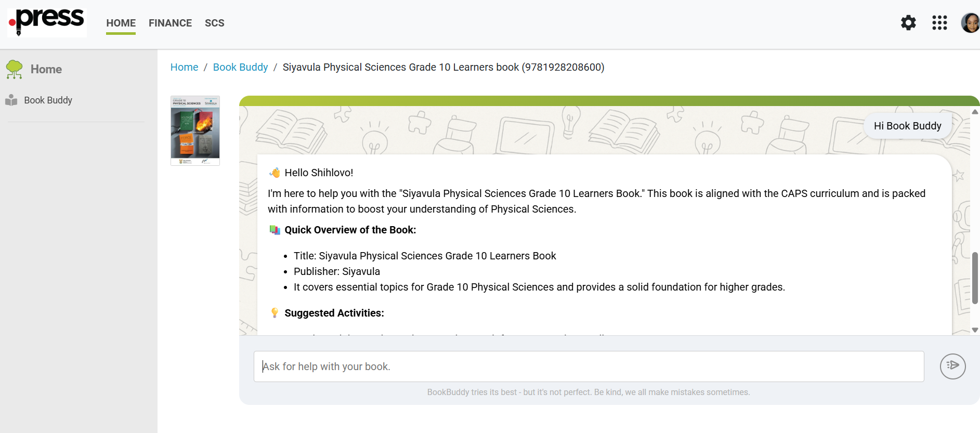
Task: Select Book Buddy in the sidebar
Action: coord(48,100)
